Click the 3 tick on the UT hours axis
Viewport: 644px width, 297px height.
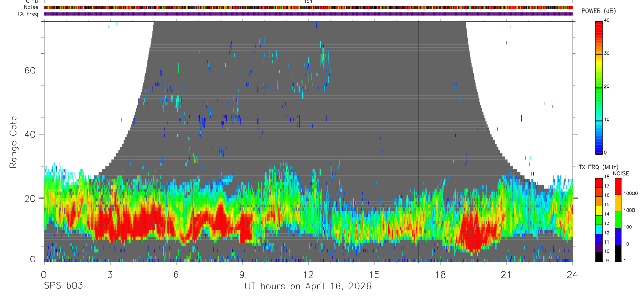click(x=110, y=275)
